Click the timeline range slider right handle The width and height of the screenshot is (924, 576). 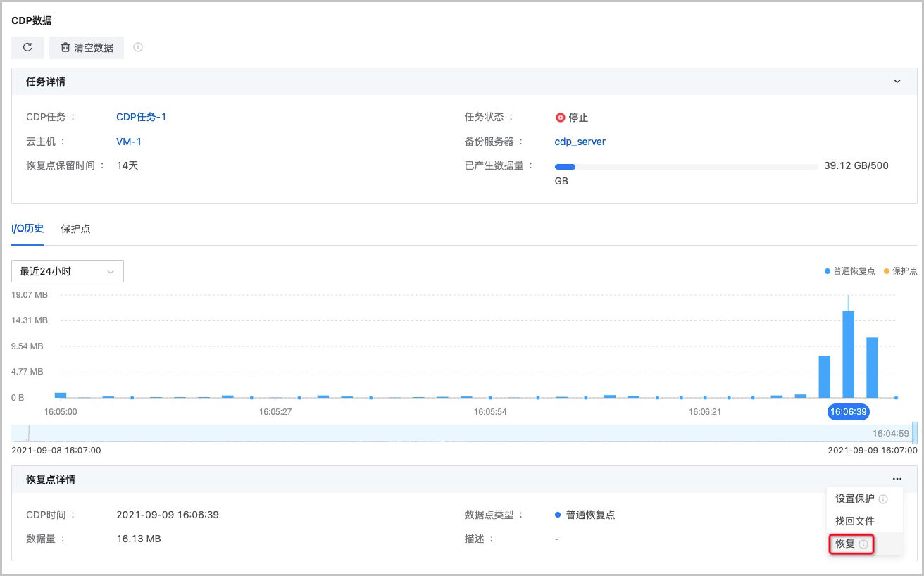915,432
